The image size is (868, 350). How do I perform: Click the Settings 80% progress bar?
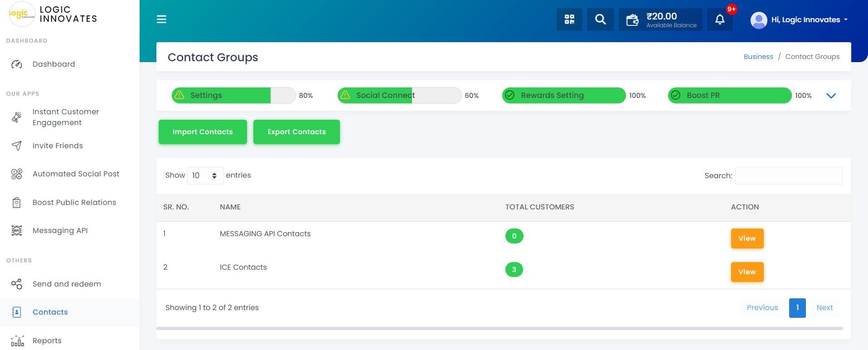tap(233, 95)
